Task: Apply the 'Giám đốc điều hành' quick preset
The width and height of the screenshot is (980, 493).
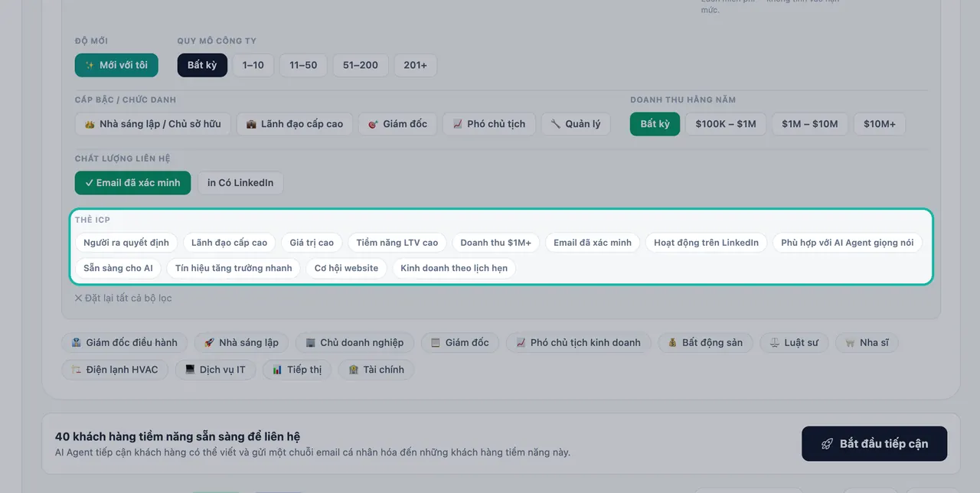Action: [124, 342]
